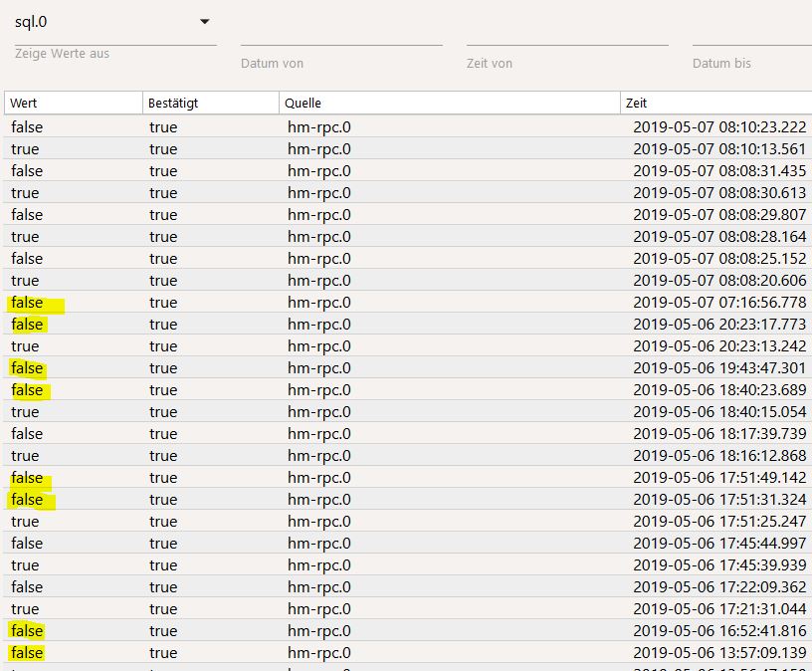Select the row timestamped 2019-05-07 07:16:56.778

click(406, 302)
